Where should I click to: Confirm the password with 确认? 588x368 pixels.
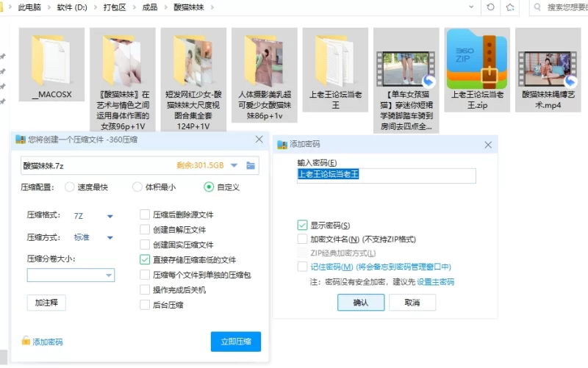tap(361, 303)
